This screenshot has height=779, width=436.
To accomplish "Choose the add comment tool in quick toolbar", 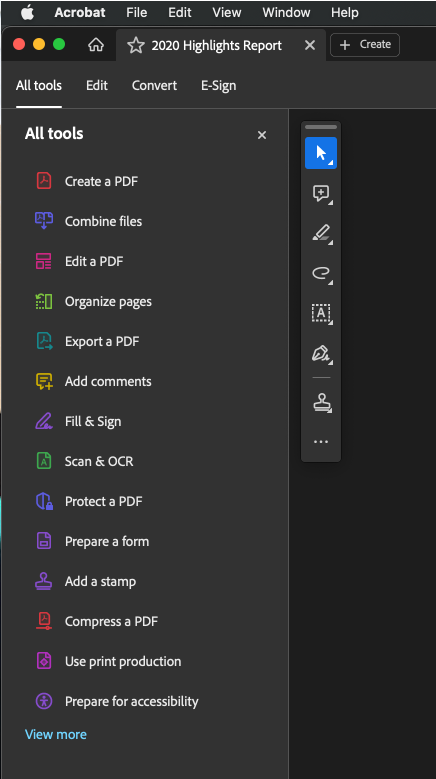I will pyautogui.click(x=321, y=193).
